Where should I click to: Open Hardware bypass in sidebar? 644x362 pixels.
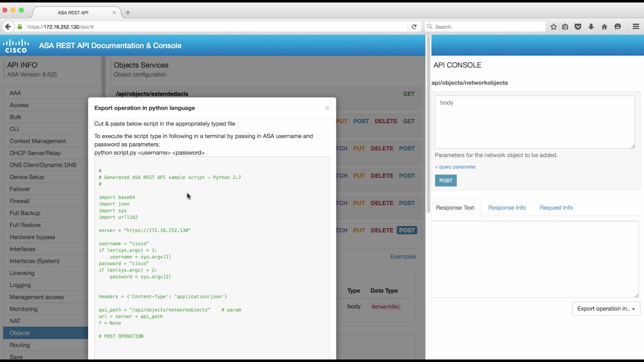click(x=45, y=237)
